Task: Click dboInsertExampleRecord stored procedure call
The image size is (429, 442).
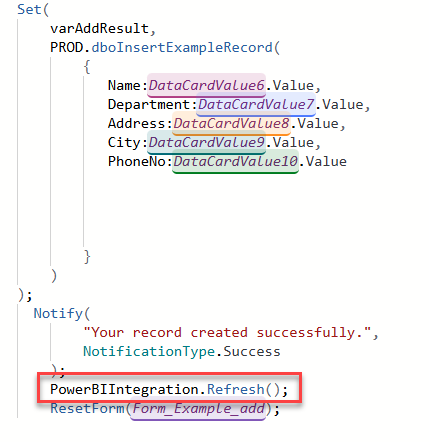Action: pos(182,47)
